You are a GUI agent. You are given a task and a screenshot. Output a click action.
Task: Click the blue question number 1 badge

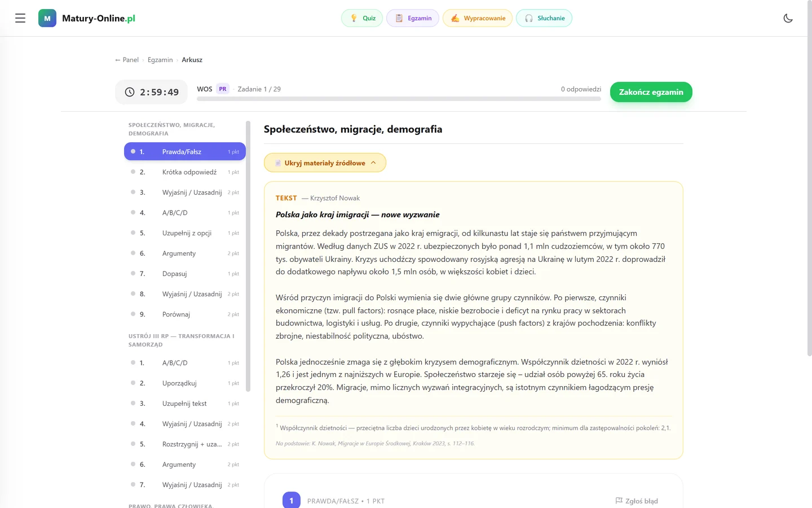292,500
